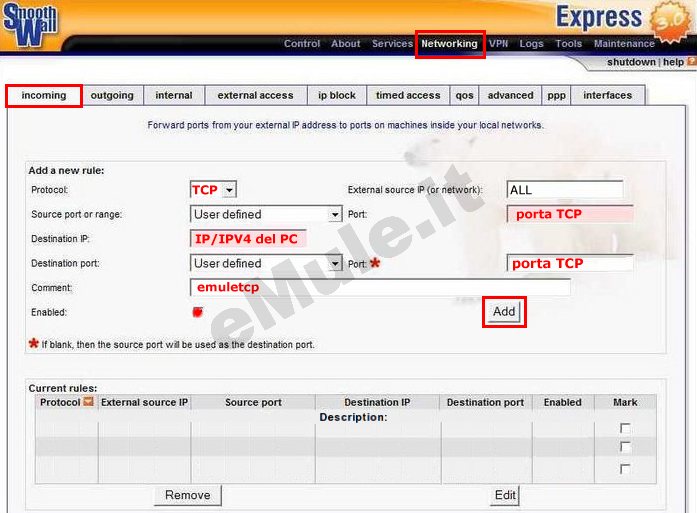Click the shutdown link
697x513 pixels.
pos(631,62)
